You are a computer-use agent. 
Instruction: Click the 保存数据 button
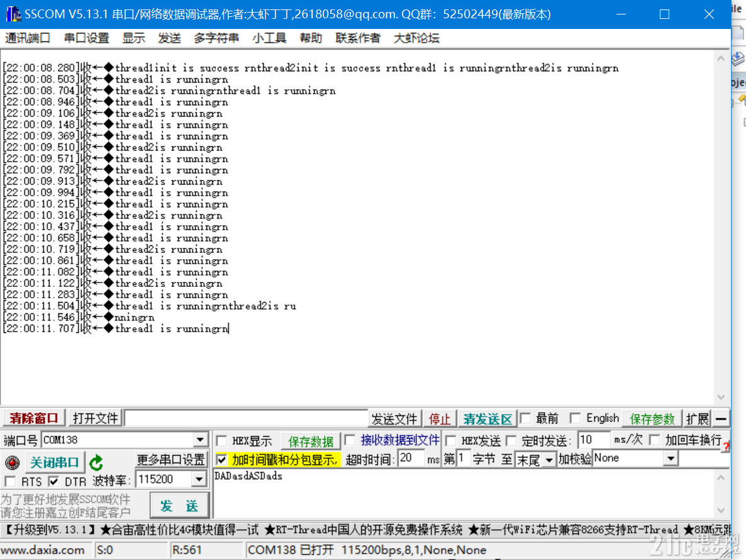(x=311, y=441)
